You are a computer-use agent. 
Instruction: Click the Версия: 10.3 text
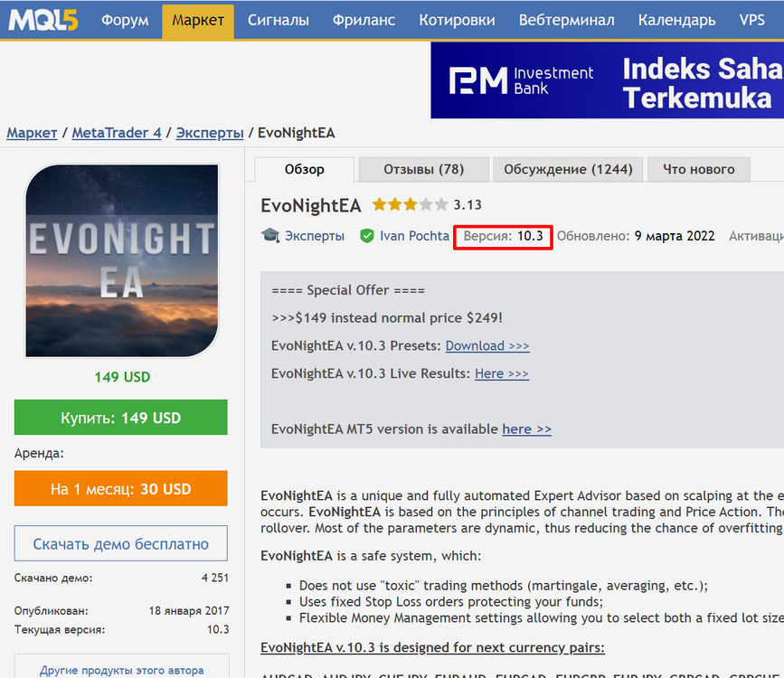(503, 236)
